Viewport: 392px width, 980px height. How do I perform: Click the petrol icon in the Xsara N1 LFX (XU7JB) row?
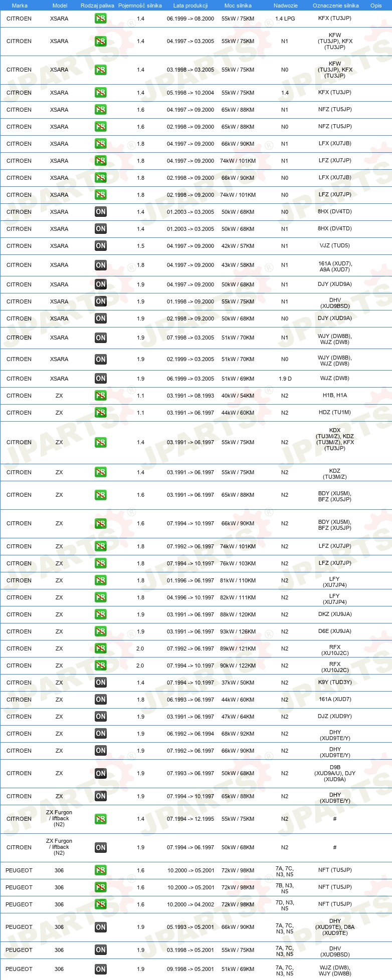coord(101,144)
